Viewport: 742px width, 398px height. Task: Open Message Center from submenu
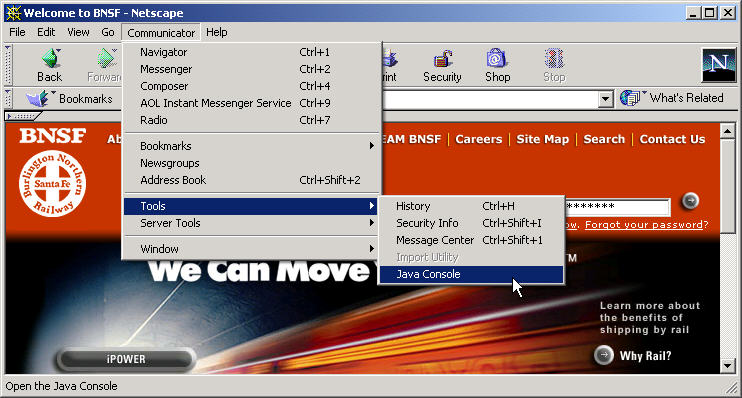coord(471,240)
